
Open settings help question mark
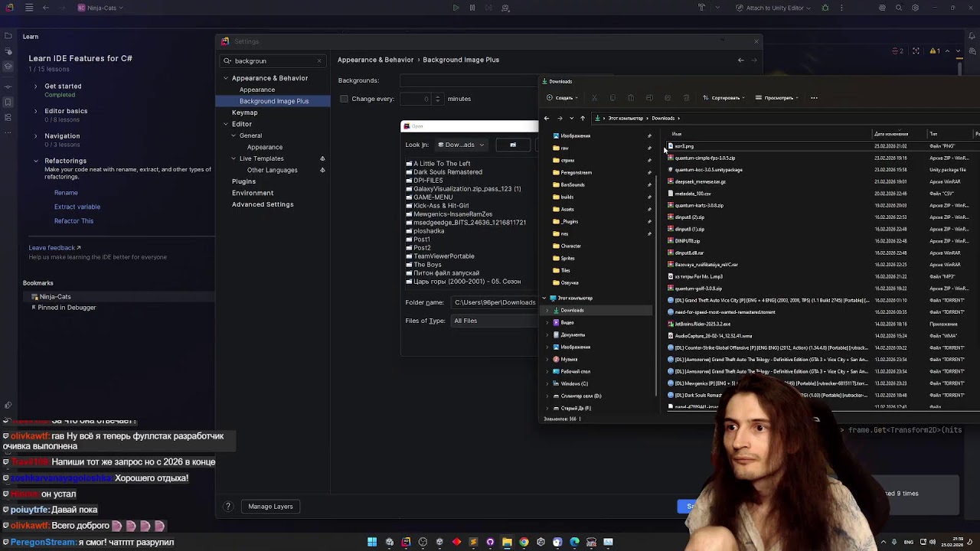[227, 506]
